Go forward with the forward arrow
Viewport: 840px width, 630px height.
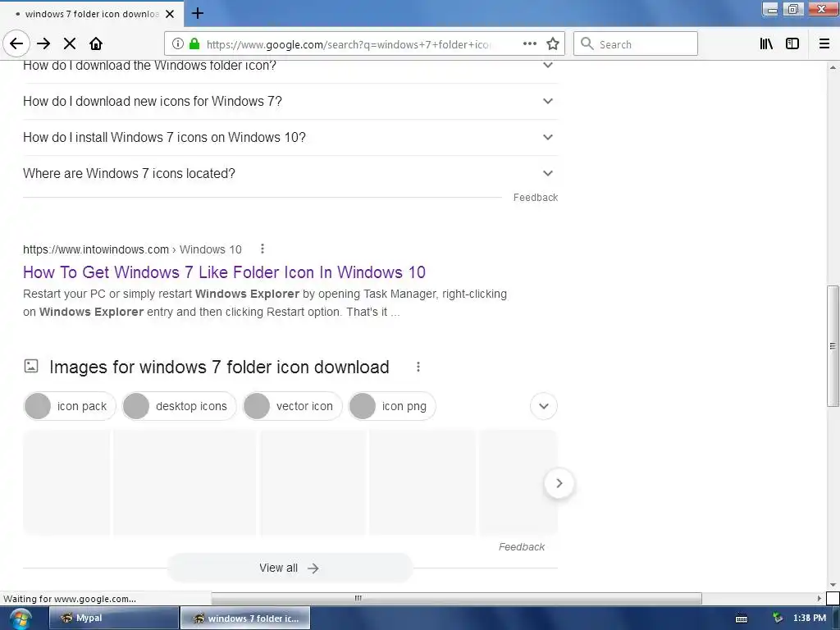click(43, 44)
